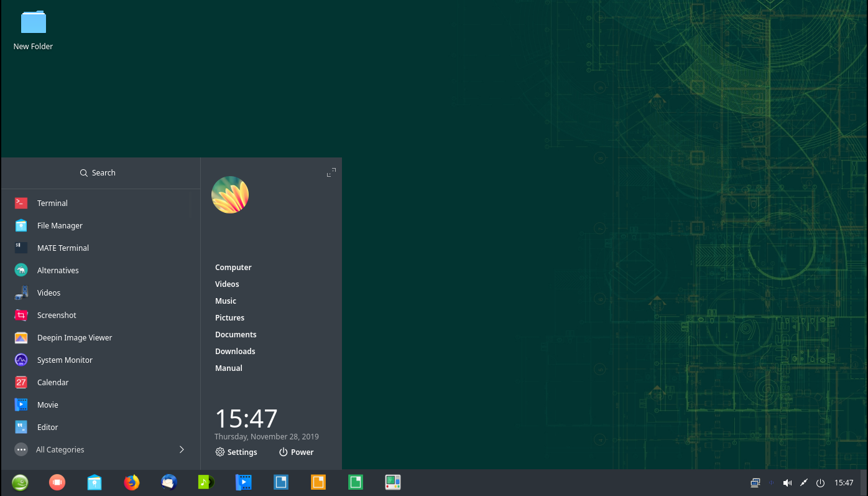Click the openSUSE launcher icon in the dock

tap(20, 482)
